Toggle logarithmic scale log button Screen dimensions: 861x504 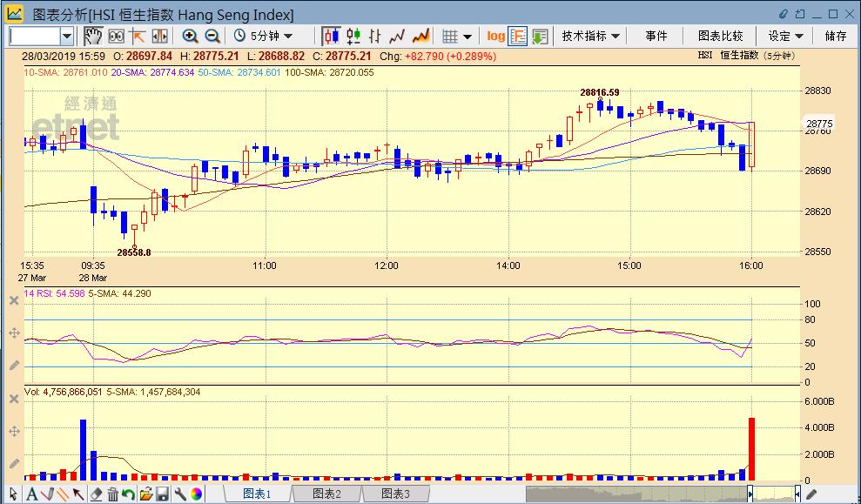point(496,37)
